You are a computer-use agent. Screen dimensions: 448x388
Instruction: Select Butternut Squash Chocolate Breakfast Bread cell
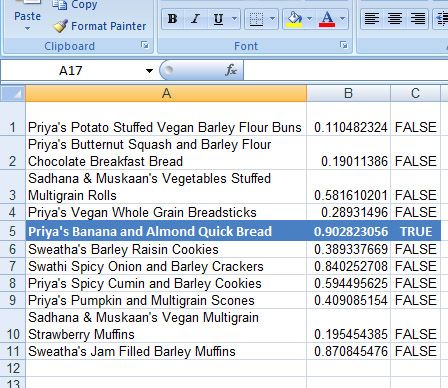click(166, 153)
